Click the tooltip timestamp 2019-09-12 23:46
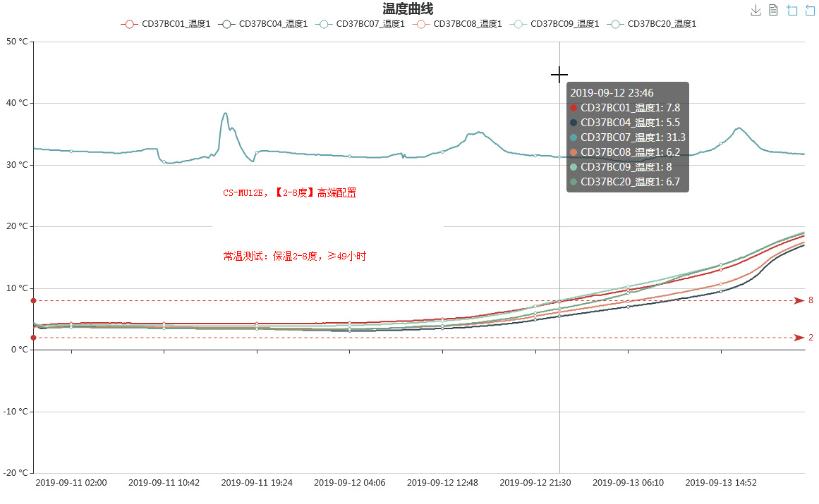Screen dimensions: 819x504 [612, 93]
